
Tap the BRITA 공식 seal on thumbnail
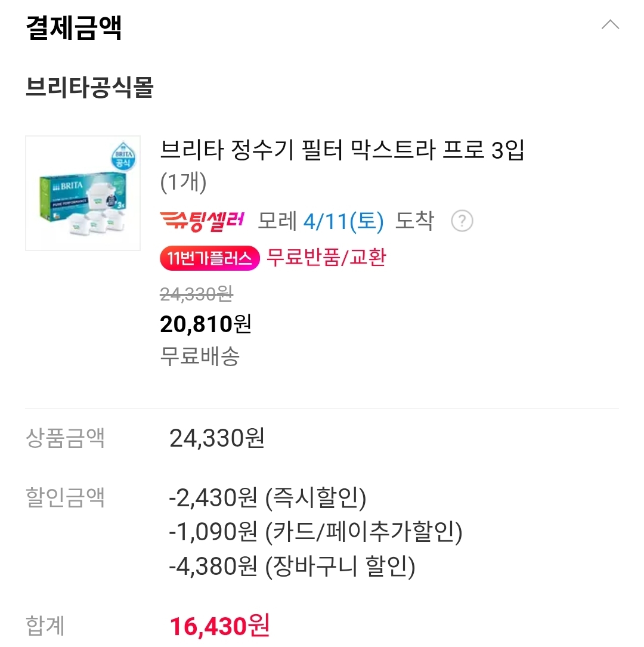click(123, 156)
